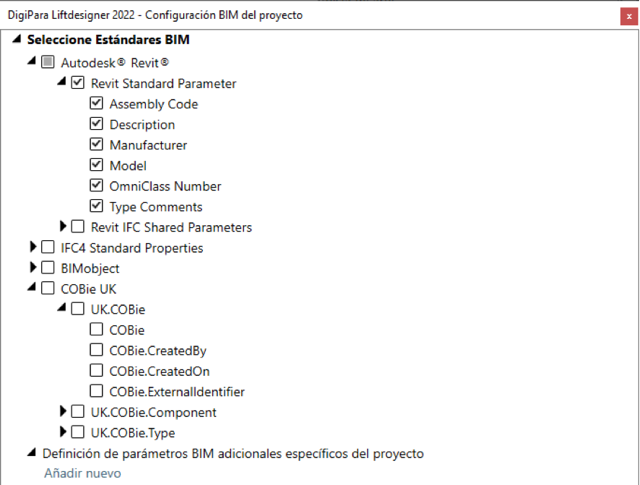Toggle the Autodesk Revit parent checkbox
Viewport: 640px width, 485px height.
(x=48, y=62)
